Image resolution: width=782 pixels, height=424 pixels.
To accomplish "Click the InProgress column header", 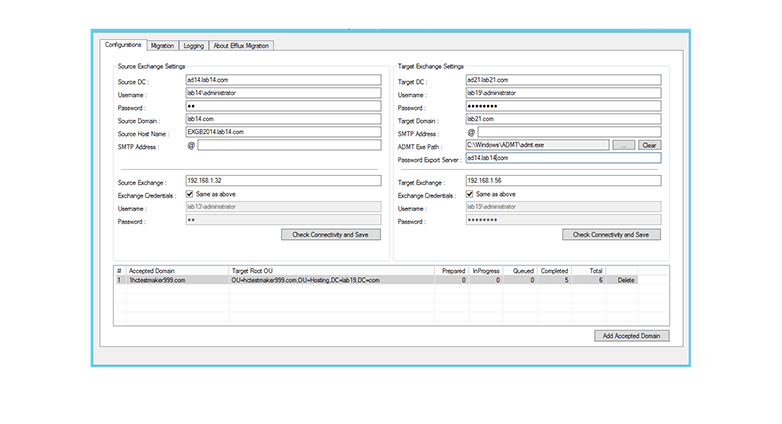I will tap(486, 271).
